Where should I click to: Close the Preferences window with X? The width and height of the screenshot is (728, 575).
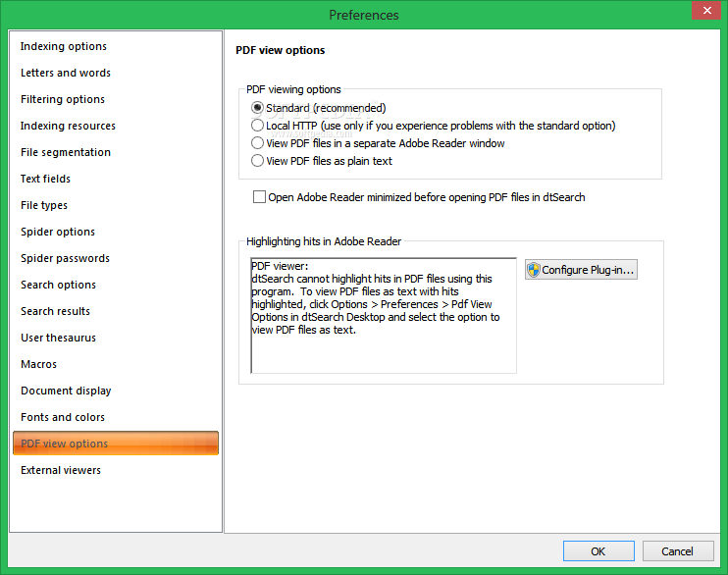coord(706,10)
